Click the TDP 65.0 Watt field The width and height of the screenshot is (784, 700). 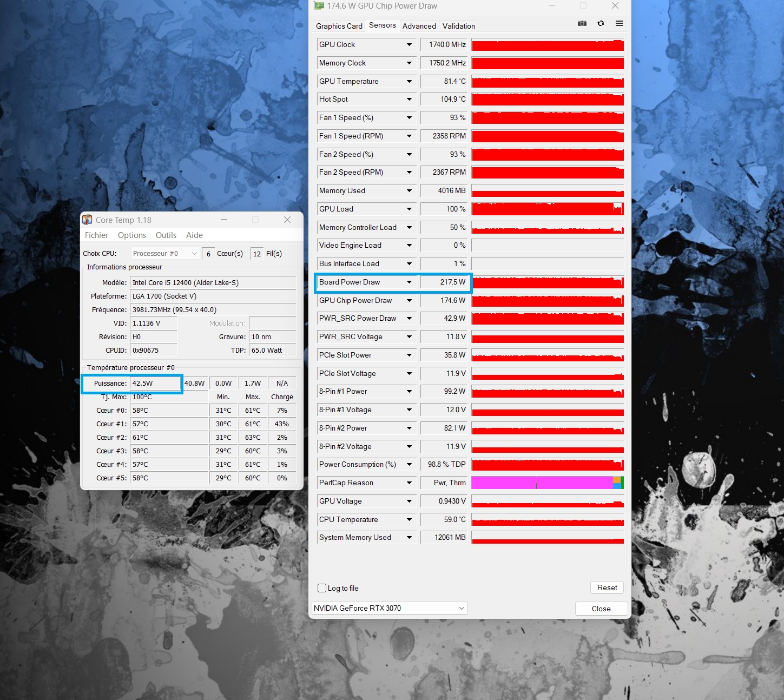pos(273,350)
